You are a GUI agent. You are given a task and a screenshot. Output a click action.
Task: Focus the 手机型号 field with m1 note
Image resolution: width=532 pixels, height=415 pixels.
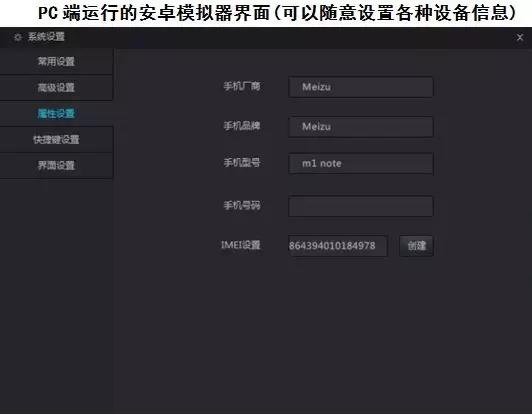pyautogui.click(x=361, y=164)
